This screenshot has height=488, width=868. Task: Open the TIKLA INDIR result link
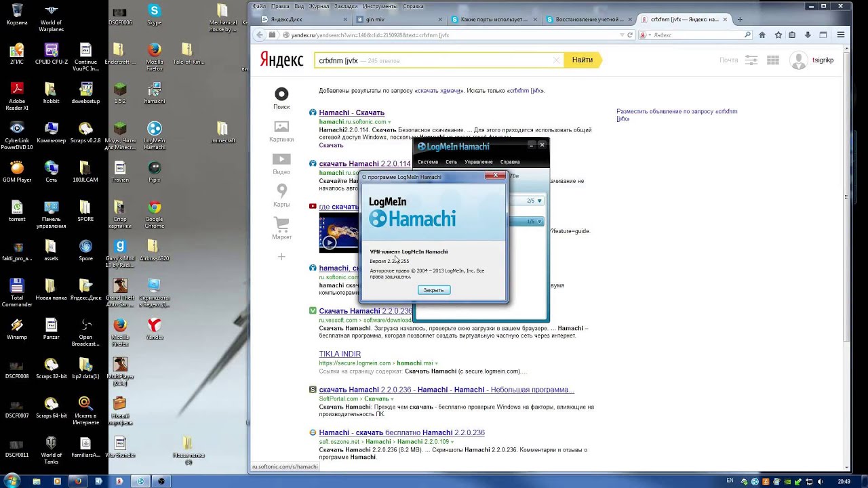pyautogui.click(x=340, y=354)
